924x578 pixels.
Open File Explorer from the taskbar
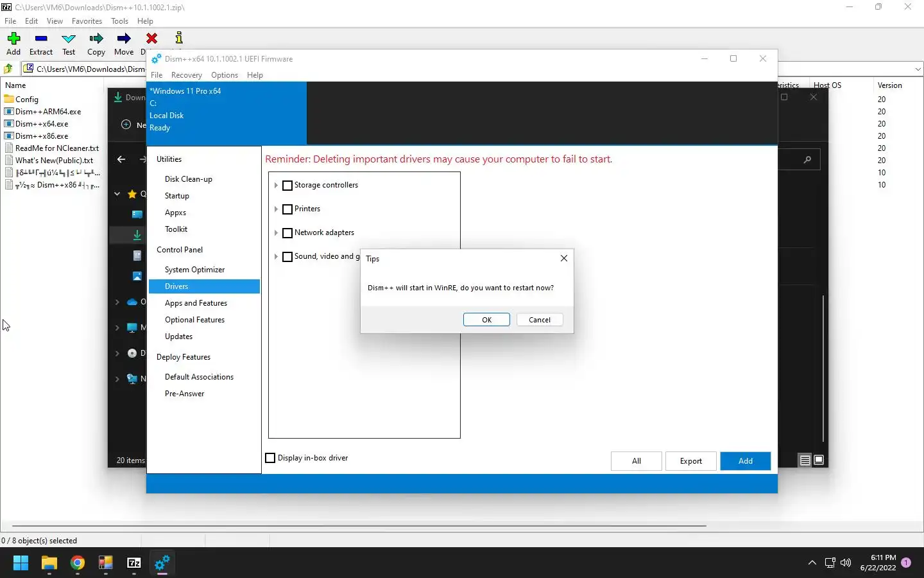coord(49,563)
